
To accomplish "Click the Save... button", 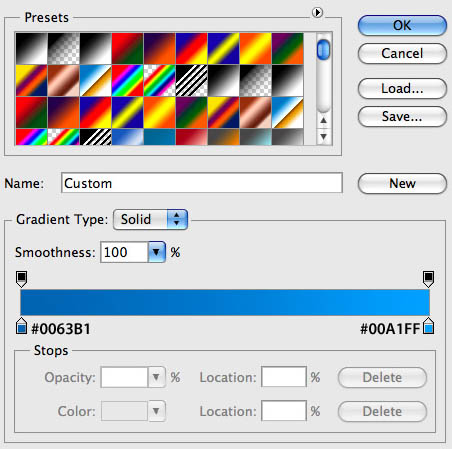I will tap(402, 116).
